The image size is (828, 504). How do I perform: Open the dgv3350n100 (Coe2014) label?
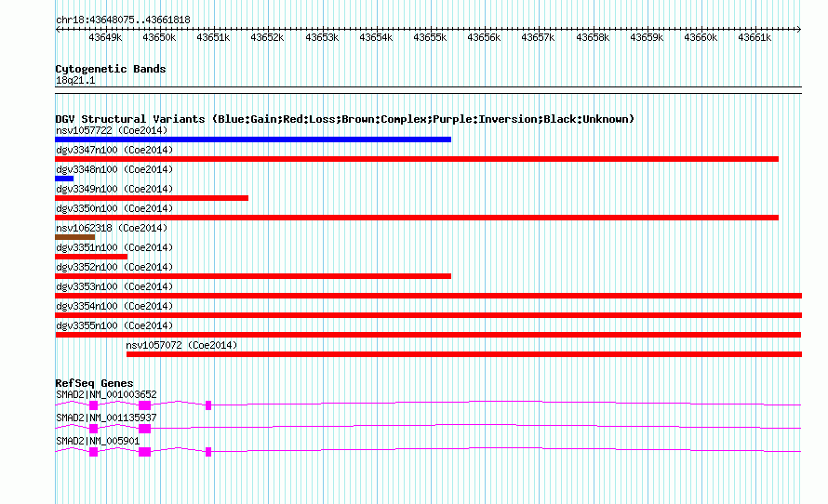point(114,208)
